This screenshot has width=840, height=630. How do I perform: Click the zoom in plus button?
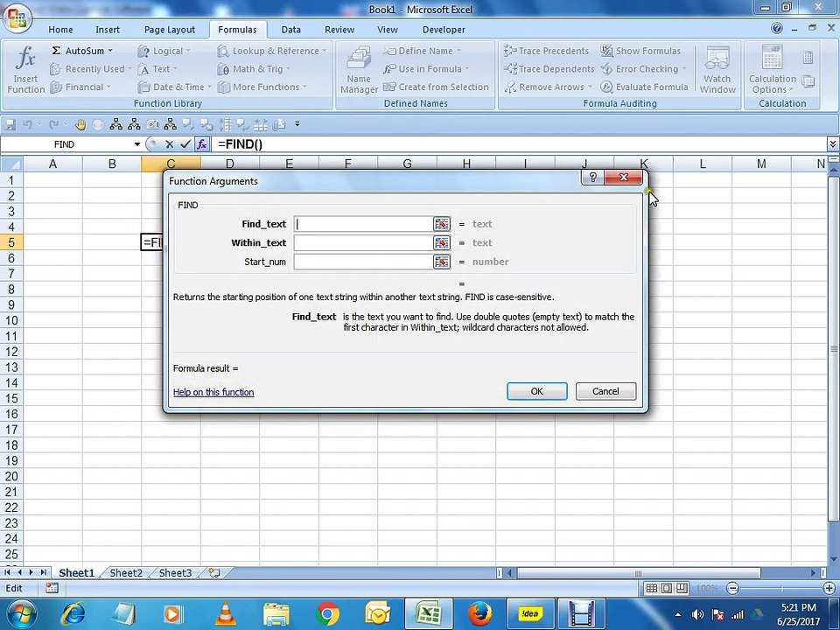[x=829, y=588]
